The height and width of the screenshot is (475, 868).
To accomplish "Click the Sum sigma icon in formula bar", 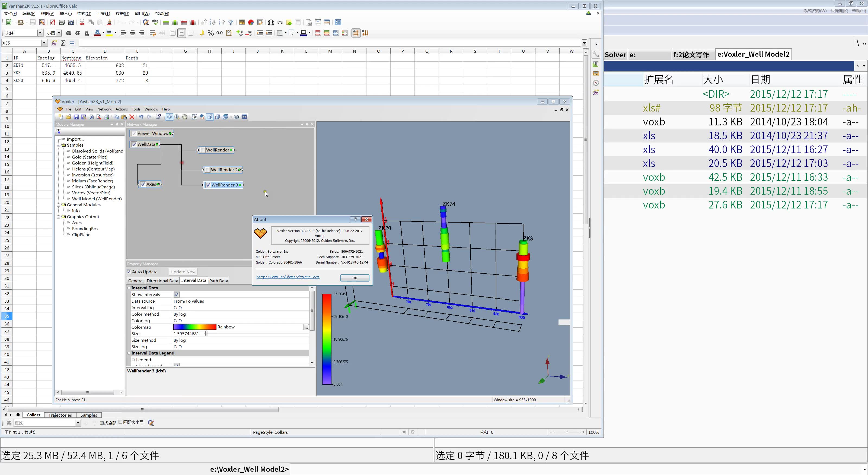I will tap(63, 43).
